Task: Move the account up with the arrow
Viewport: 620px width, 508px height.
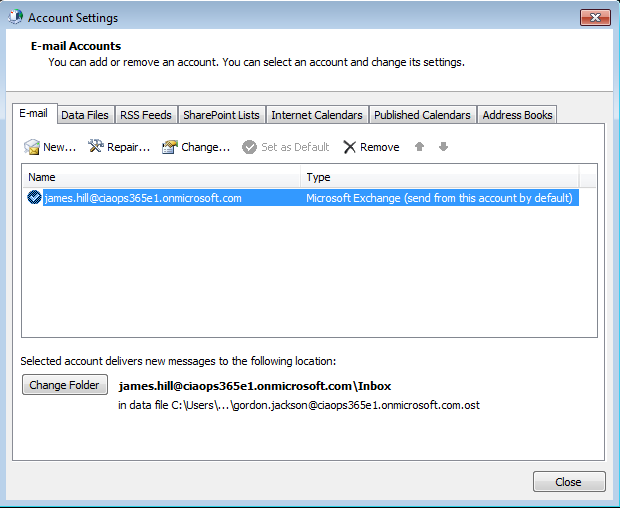Action: point(420,147)
